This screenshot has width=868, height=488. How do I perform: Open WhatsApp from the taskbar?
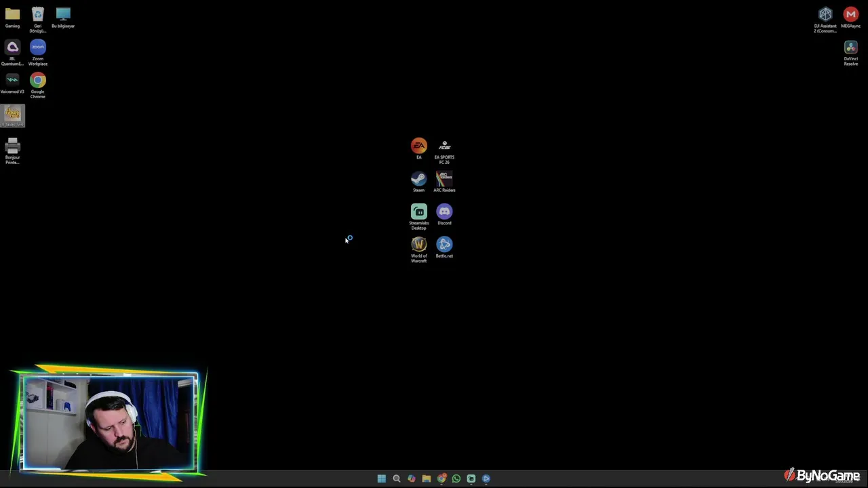click(x=456, y=479)
